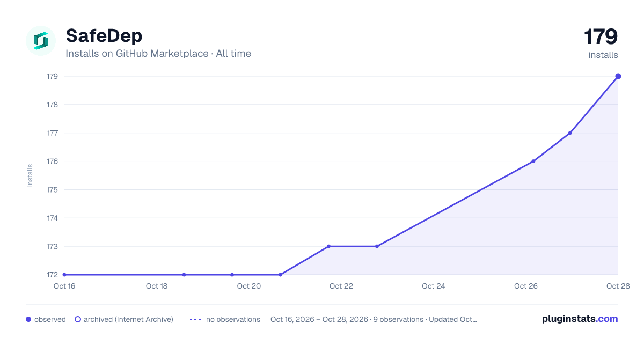This screenshot has width=644, height=338.
Task: Click the 179 installs total counter
Action: (601, 44)
